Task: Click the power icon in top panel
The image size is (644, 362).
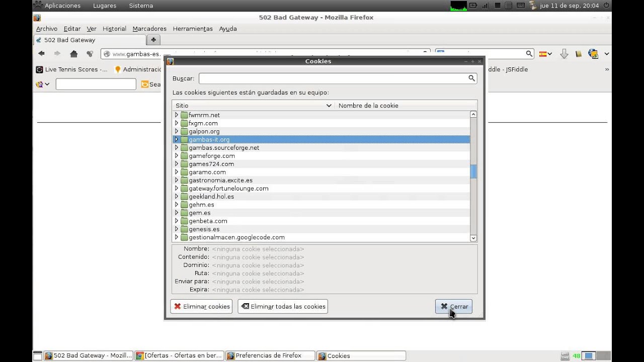Action: click(x=606, y=6)
